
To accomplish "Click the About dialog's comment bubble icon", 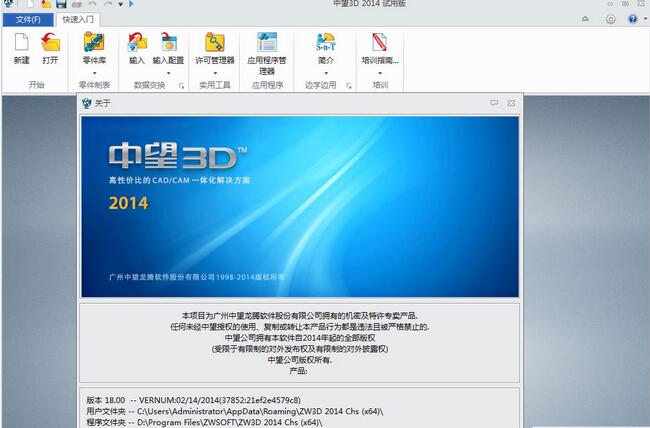I will tap(494, 103).
